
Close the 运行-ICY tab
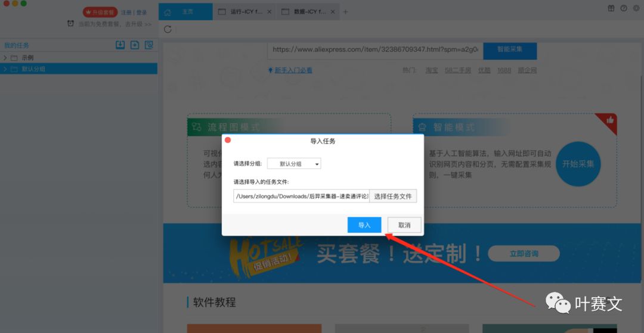click(x=269, y=12)
